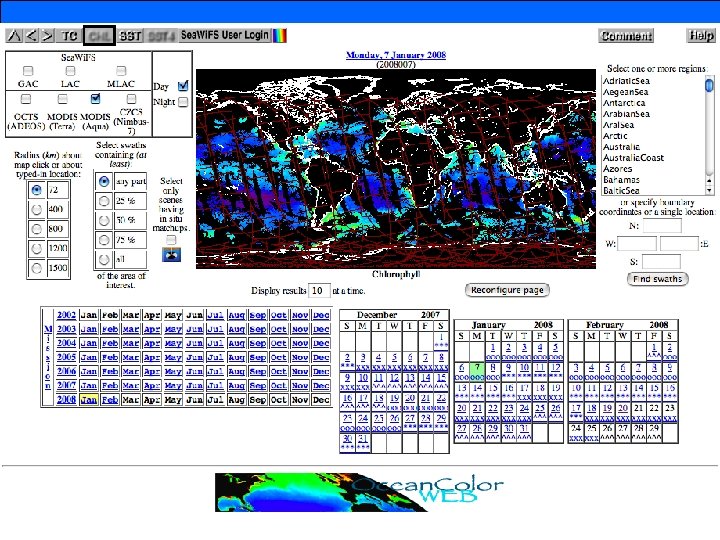Enable the SeaWiFS GAC checkbox
The image size is (720, 540).
pos(28,71)
